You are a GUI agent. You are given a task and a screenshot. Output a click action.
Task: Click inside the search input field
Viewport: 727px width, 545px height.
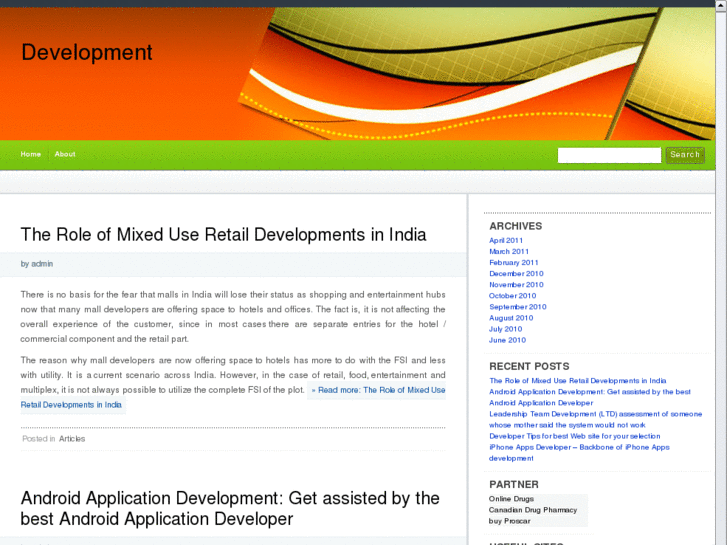click(608, 155)
